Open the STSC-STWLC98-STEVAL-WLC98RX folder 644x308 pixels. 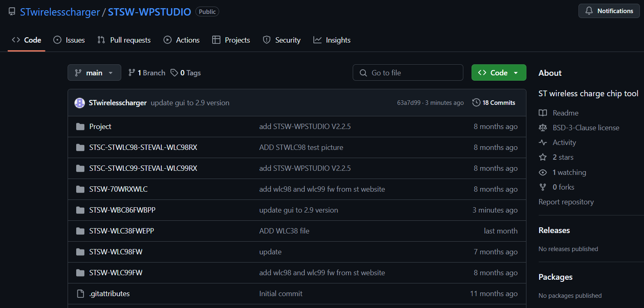pos(143,147)
